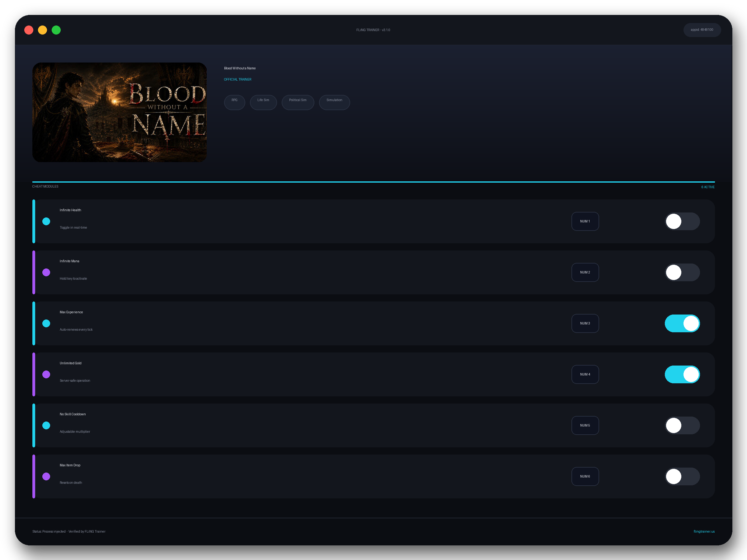Click the 'Toggle in real-time' description
The height and width of the screenshot is (560, 747).
(73, 228)
